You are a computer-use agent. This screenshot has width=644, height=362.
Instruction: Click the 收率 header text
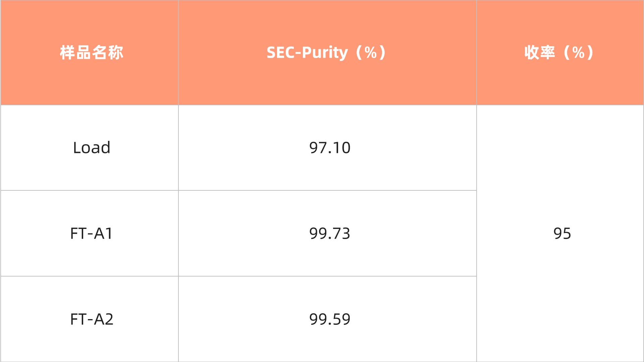point(540,53)
